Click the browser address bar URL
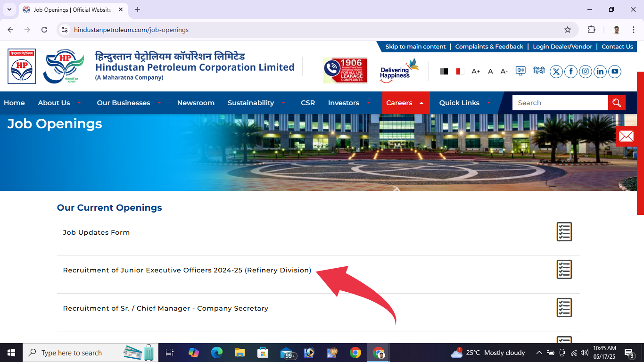The image size is (644, 362). coord(131,30)
